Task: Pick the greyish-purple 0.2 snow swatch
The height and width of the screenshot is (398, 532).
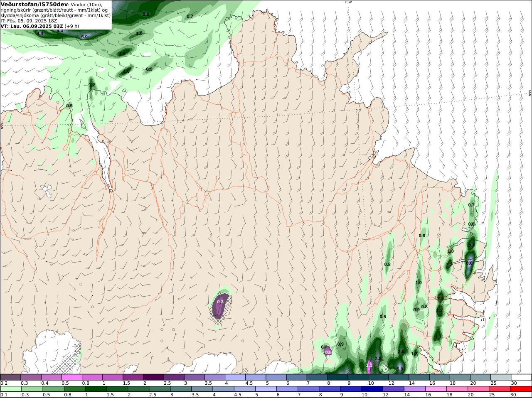Action: point(10,377)
